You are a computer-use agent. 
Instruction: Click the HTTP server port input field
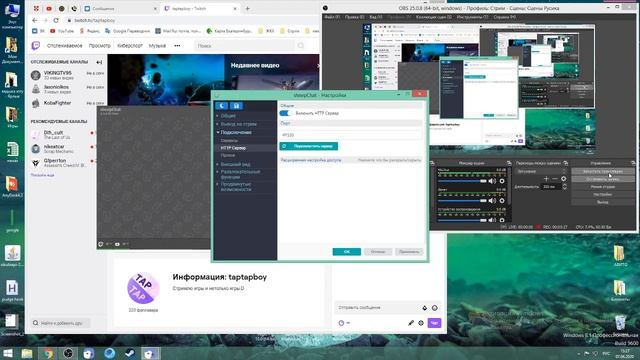tap(351, 135)
